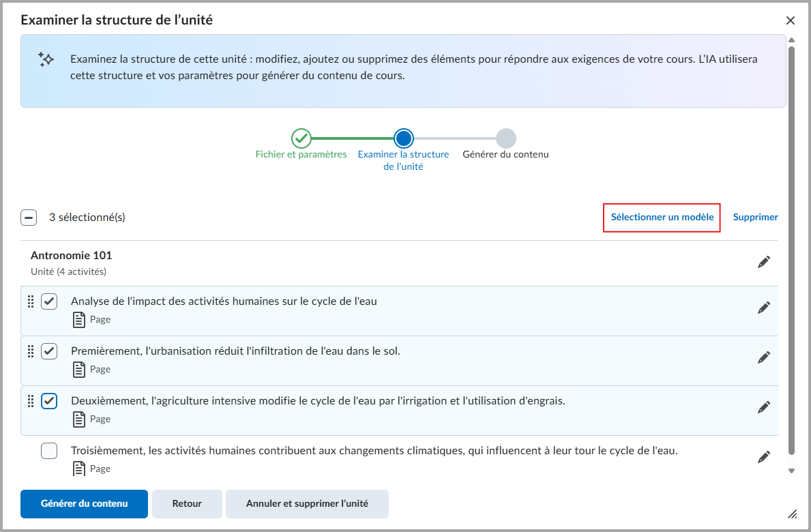Viewport: 811px width, 532px height.
Task: Click Supprimer to remove selected items
Action: tap(755, 217)
